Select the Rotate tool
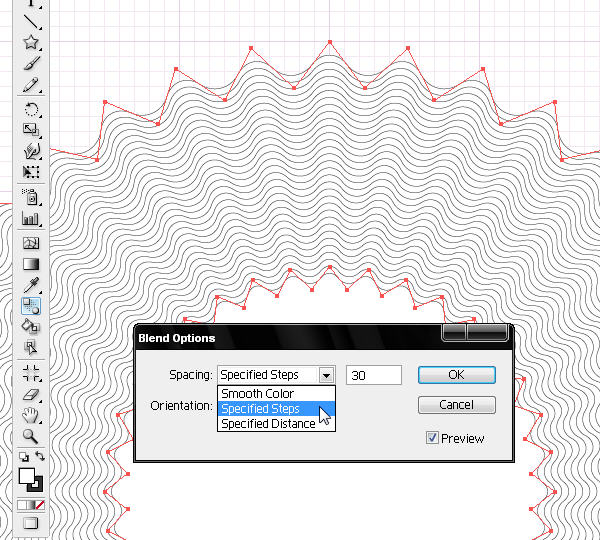 [x=31, y=109]
